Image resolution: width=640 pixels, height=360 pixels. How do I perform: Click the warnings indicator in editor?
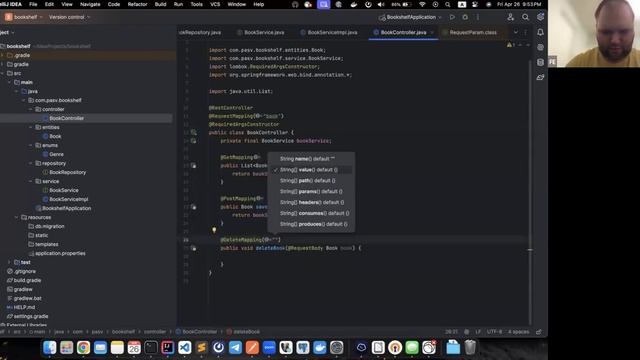511,45
